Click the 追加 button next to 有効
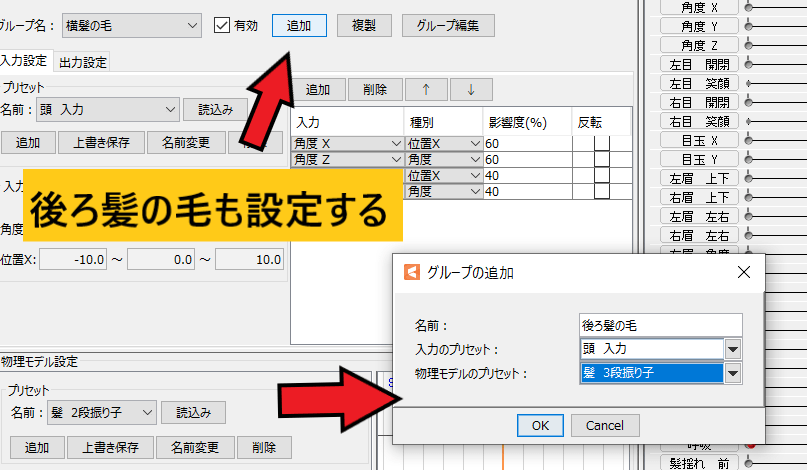Screen dimensions: 807x470 [x=299, y=25]
